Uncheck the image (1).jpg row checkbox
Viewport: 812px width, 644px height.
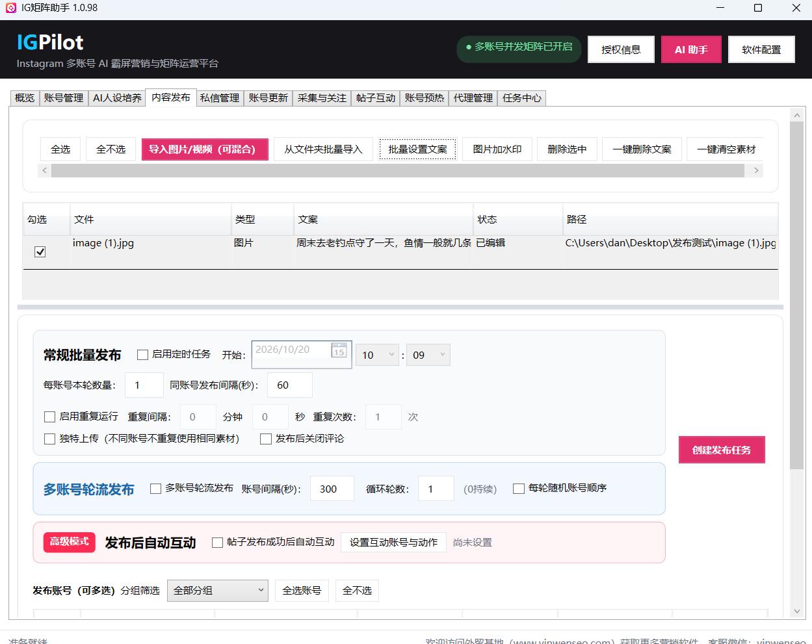[x=40, y=251]
